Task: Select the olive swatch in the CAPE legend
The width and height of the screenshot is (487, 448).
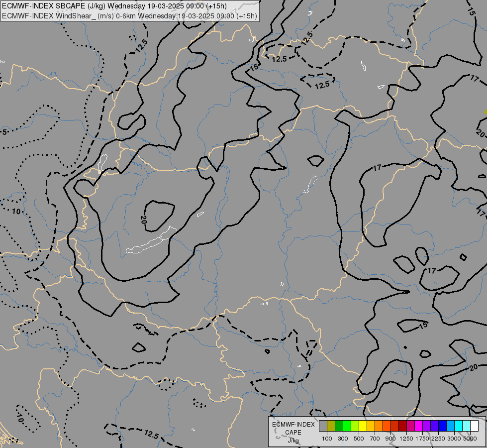Action: [331, 426]
